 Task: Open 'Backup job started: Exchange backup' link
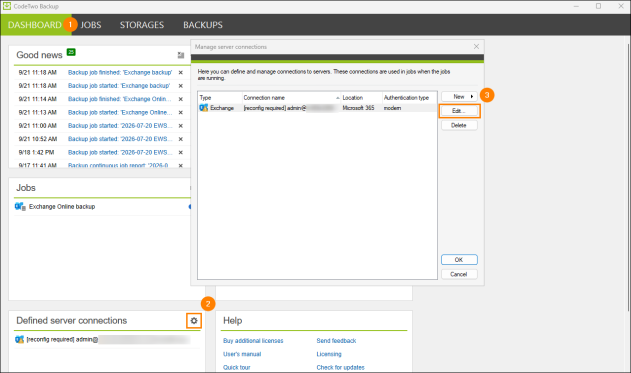click(119, 86)
